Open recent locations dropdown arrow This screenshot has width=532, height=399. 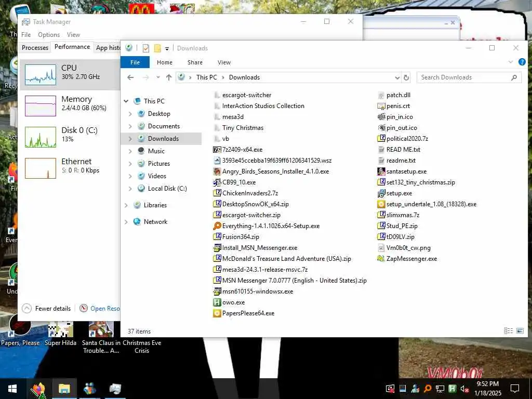(x=158, y=77)
